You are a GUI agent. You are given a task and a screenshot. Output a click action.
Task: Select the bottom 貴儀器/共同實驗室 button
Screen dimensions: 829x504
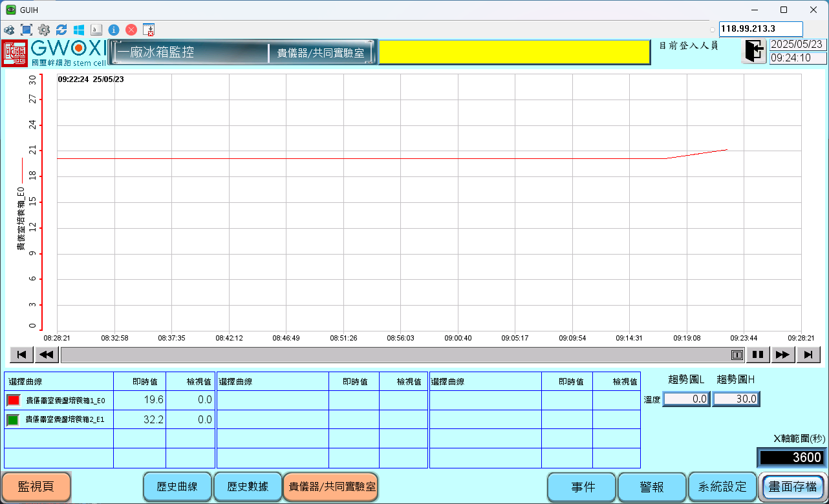point(332,487)
